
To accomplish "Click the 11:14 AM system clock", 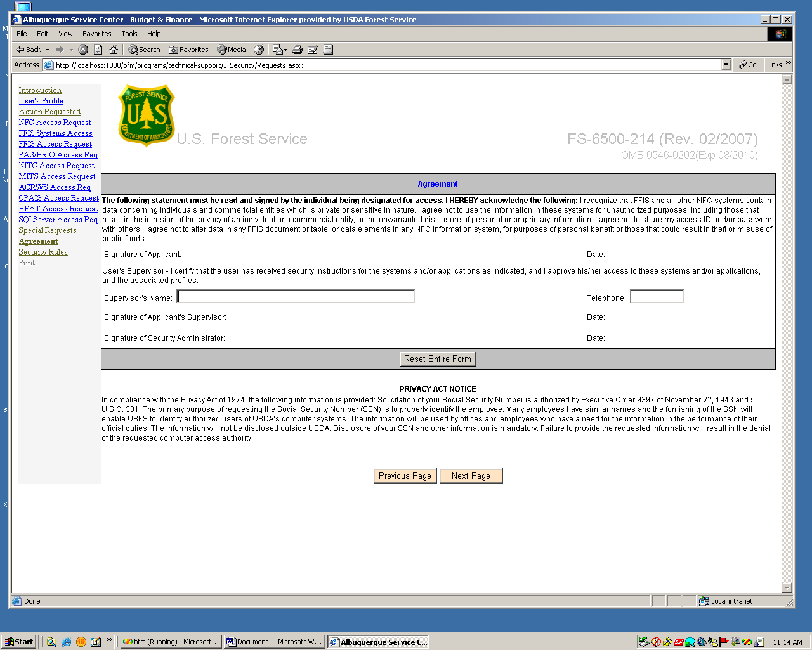I will [787, 642].
